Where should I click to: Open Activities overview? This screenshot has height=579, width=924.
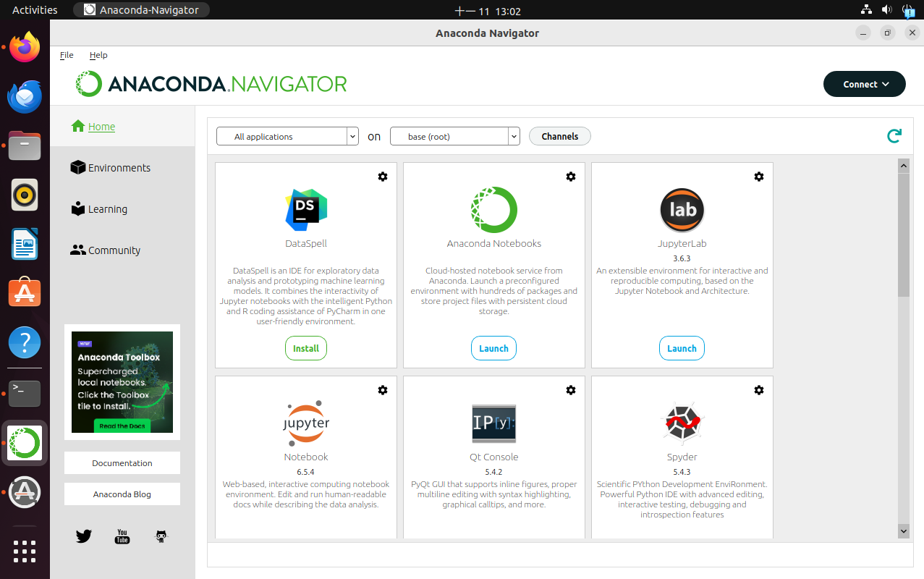pos(35,10)
